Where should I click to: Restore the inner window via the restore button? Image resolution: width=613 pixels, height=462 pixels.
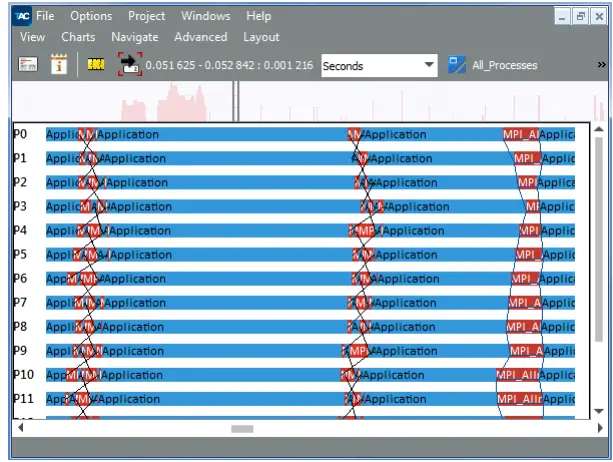click(581, 16)
